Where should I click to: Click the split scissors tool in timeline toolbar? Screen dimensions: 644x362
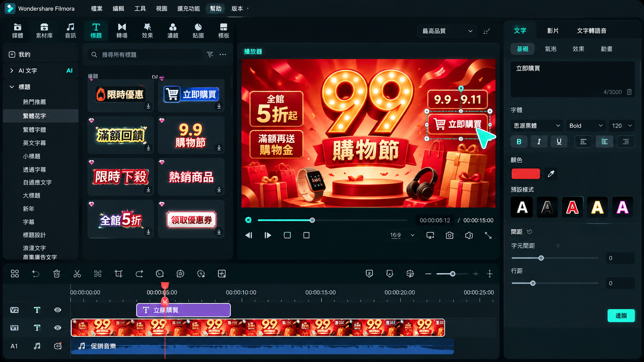tap(77, 274)
